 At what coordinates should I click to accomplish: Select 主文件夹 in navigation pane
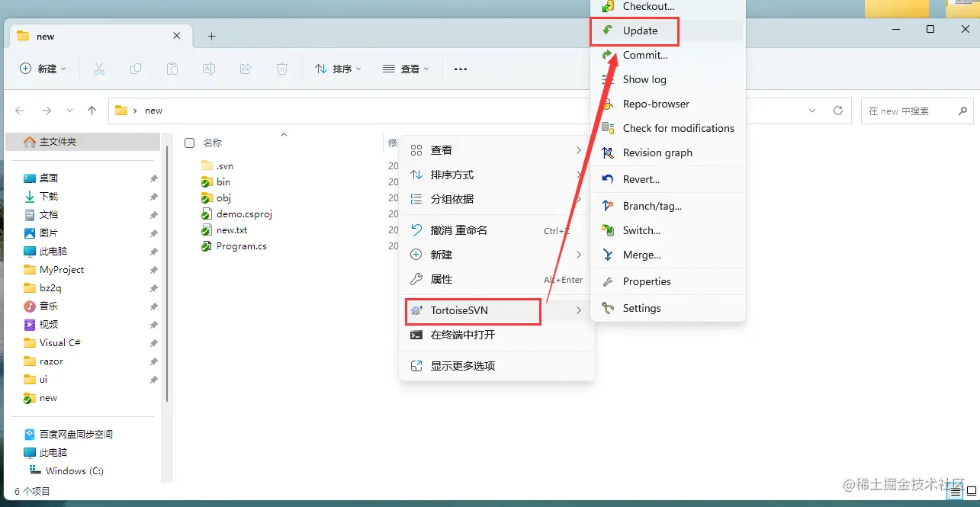tap(83, 142)
